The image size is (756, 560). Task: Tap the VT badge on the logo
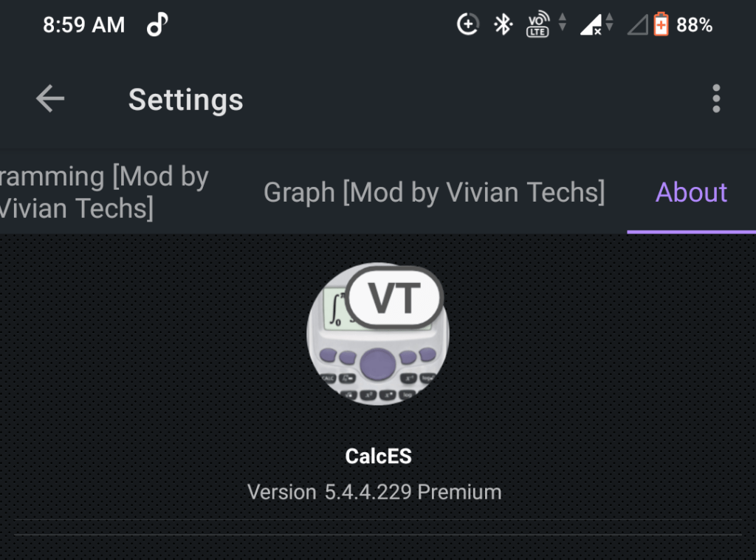pyautogui.click(x=394, y=299)
